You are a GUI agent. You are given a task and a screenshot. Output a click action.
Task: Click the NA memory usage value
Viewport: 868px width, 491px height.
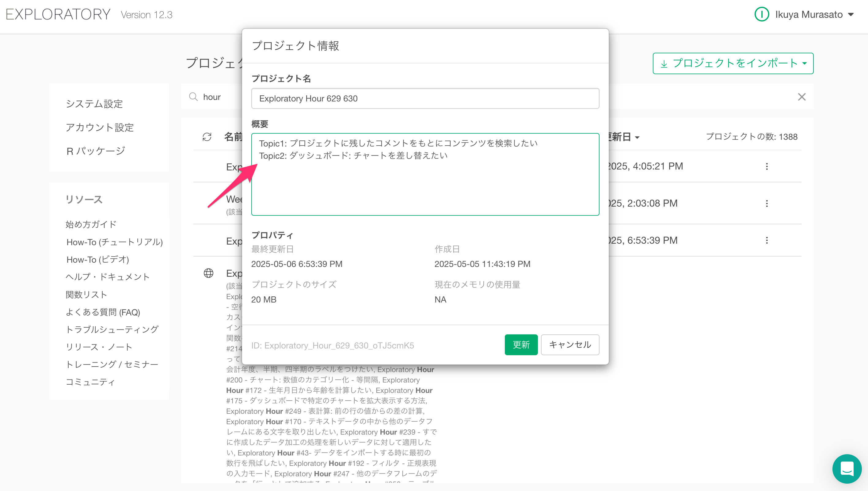click(x=440, y=299)
